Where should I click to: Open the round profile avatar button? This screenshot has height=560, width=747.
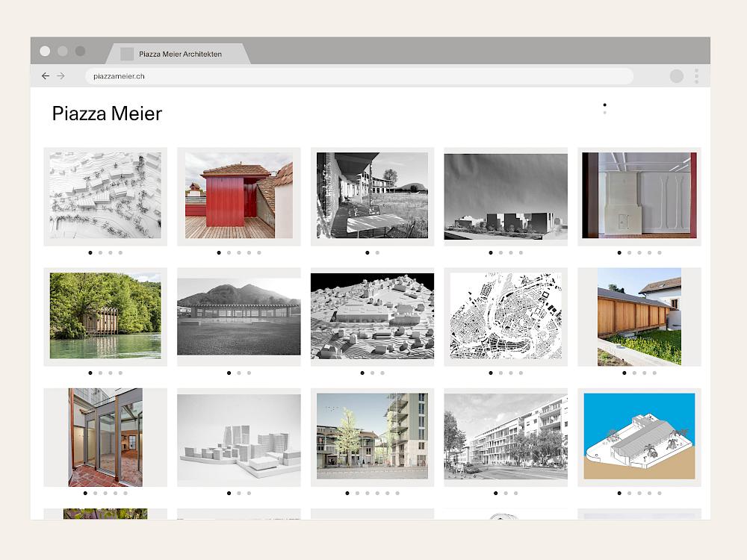click(677, 75)
